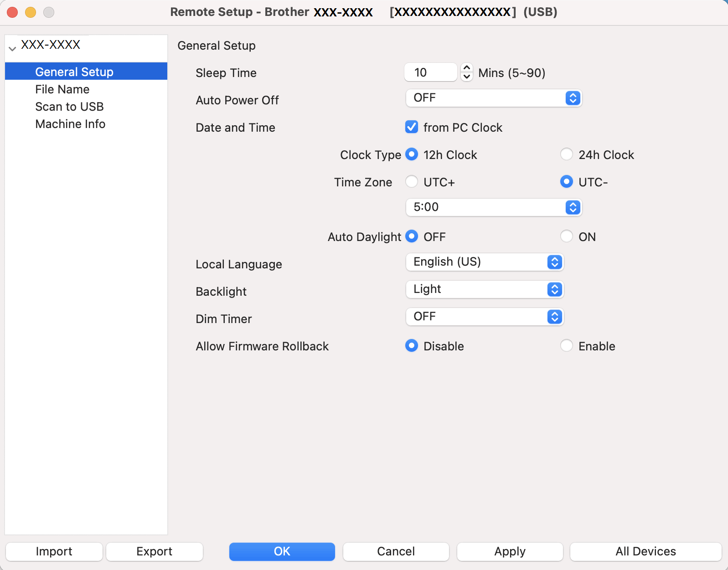728x570 pixels.
Task: Click the Export button
Action: (x=155, y=551)
